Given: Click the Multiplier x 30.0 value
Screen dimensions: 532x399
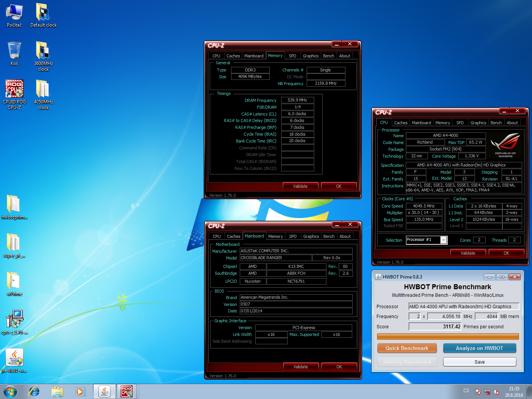Looking at the screenshot, I should point(424,213).
